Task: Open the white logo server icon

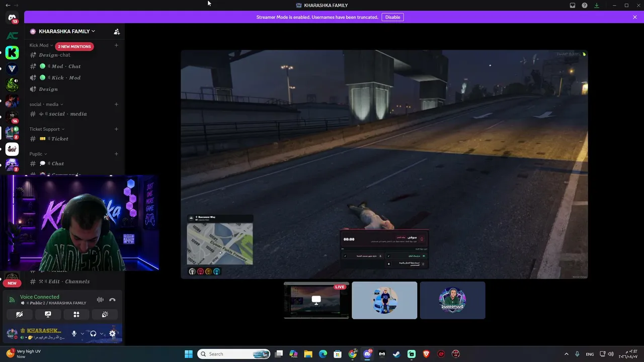Action: pos(12,149)
